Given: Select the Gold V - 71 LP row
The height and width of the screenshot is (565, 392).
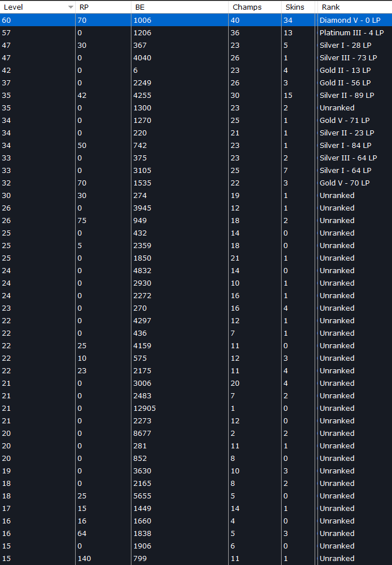Looking at the screenshot, I should click(x=196, y=121).
